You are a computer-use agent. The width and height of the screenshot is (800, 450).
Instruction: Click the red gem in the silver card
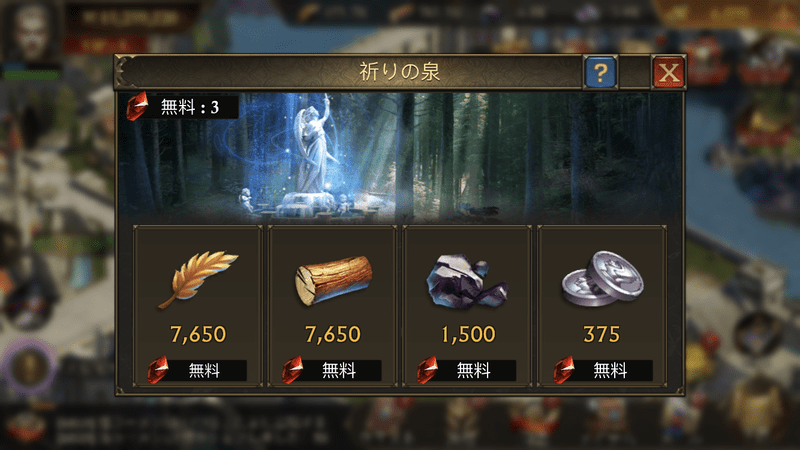[564, 370]
